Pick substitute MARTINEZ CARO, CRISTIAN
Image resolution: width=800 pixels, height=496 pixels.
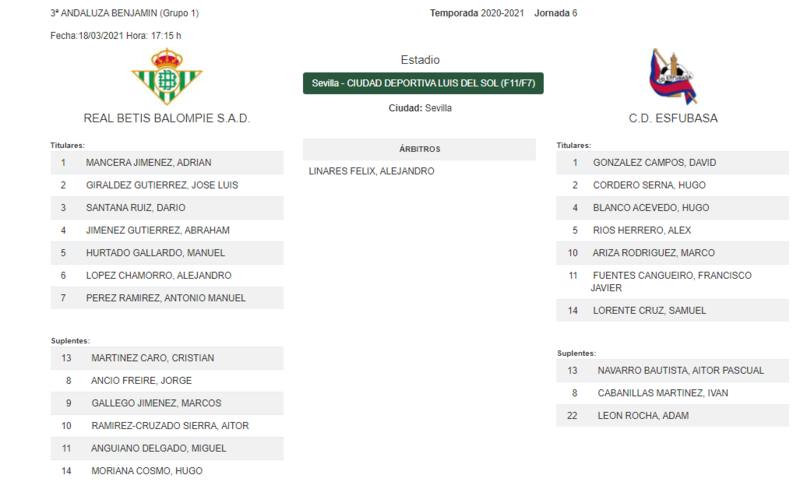tap(167, 358)
